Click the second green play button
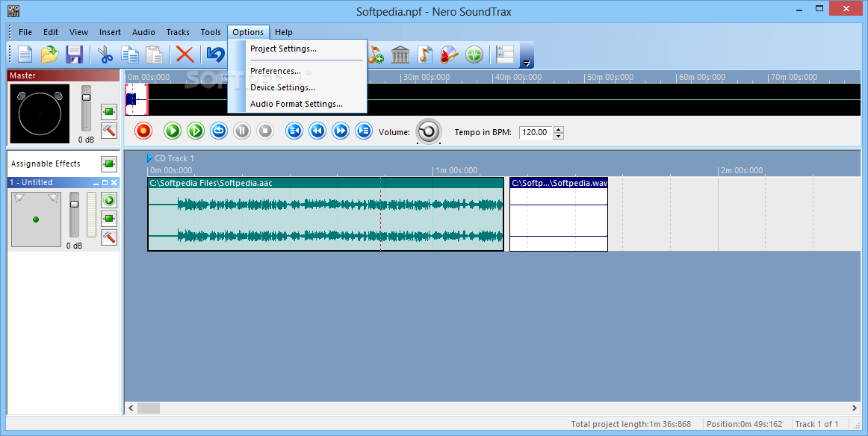Screen dimensions: 868x436 [x=196, y=131]
